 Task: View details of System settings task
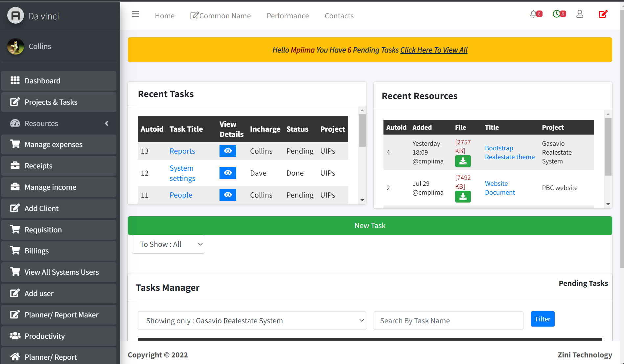228,173
